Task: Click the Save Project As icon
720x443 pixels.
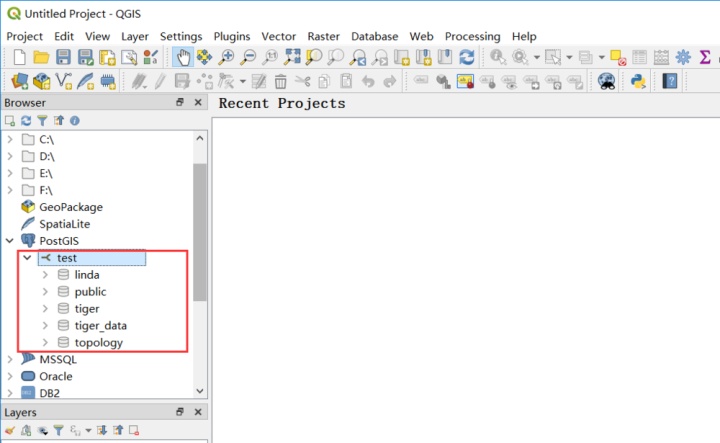Action: point(85,57)
